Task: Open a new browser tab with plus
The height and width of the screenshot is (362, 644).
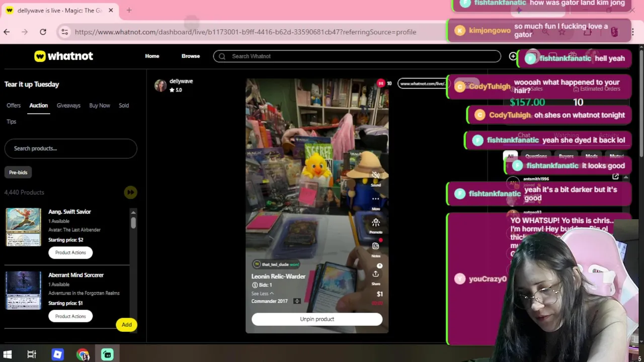Action: [x=129, y=10]
